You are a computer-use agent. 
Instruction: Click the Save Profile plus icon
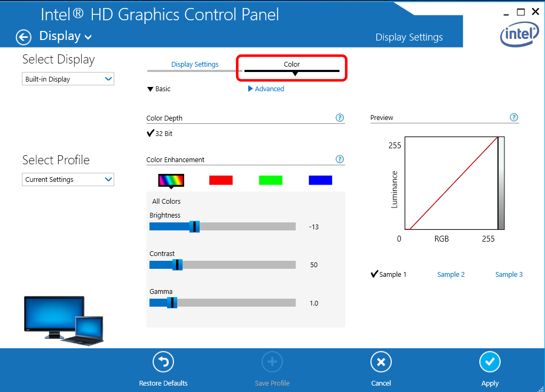pos(272,362)
